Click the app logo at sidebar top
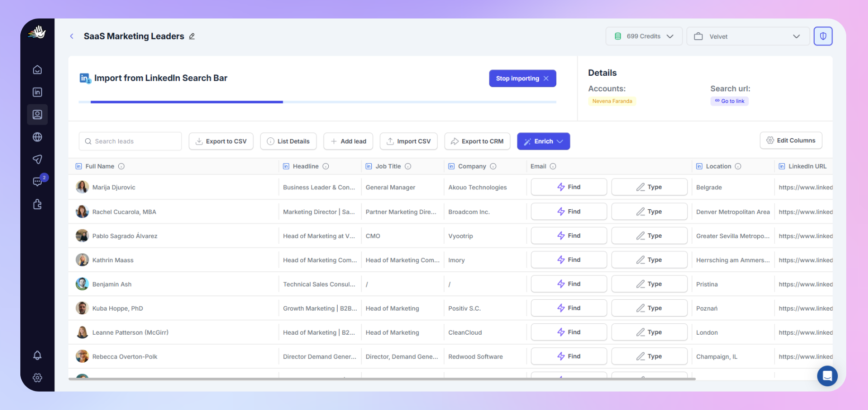This screenshot has width=868, height=410. point(37,32)
